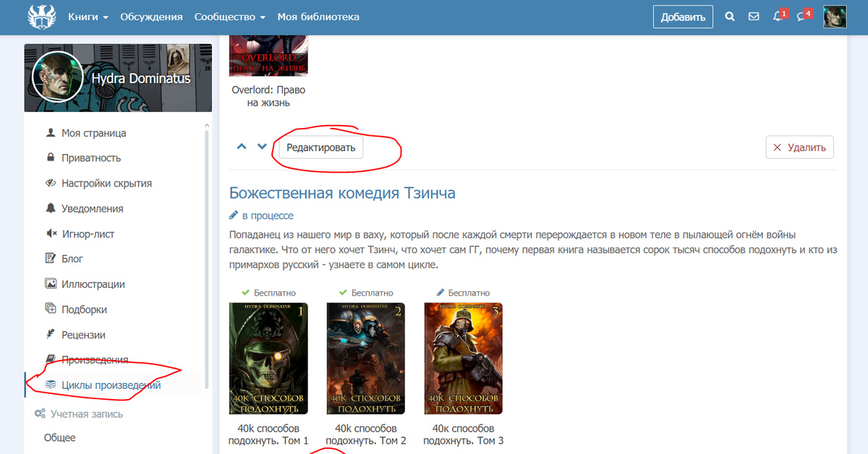
Task: Open the messages envelope icon
Action: (x=754, y=17)
